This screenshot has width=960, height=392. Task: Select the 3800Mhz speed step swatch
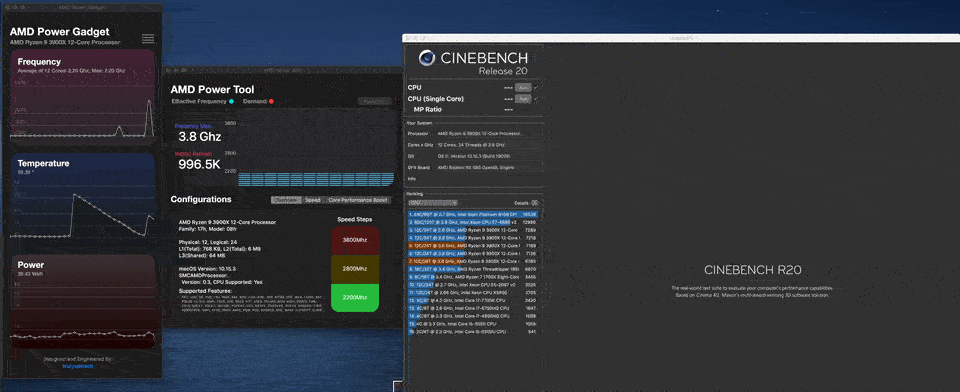coord(355,241)
